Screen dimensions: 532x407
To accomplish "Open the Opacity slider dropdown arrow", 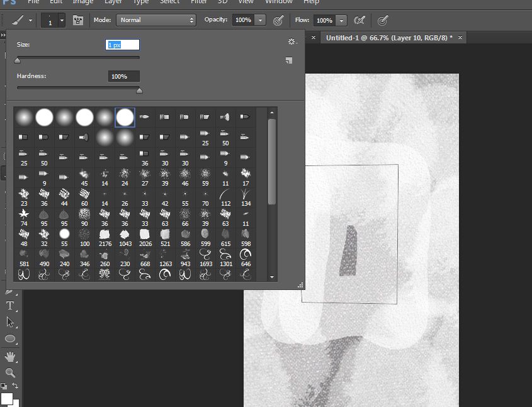I will pyautogui.click(x=260, y=20).
